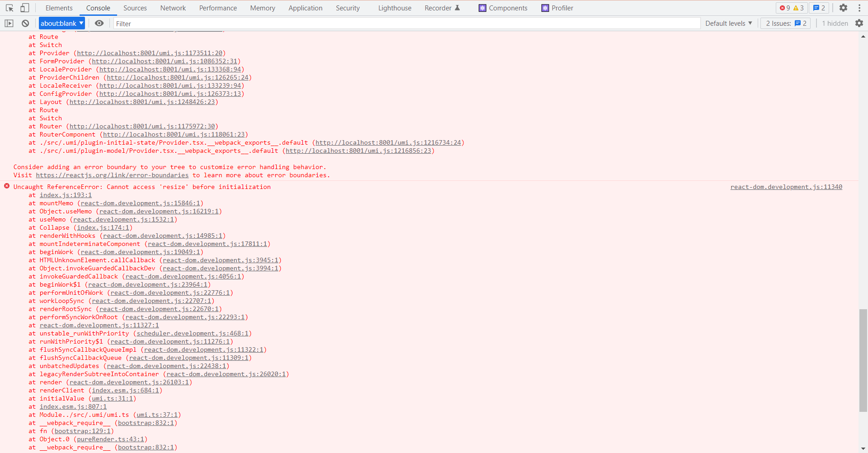
Task: Open the Default levels dropdown
Action: pyautogui.click(x=728, y=23)
